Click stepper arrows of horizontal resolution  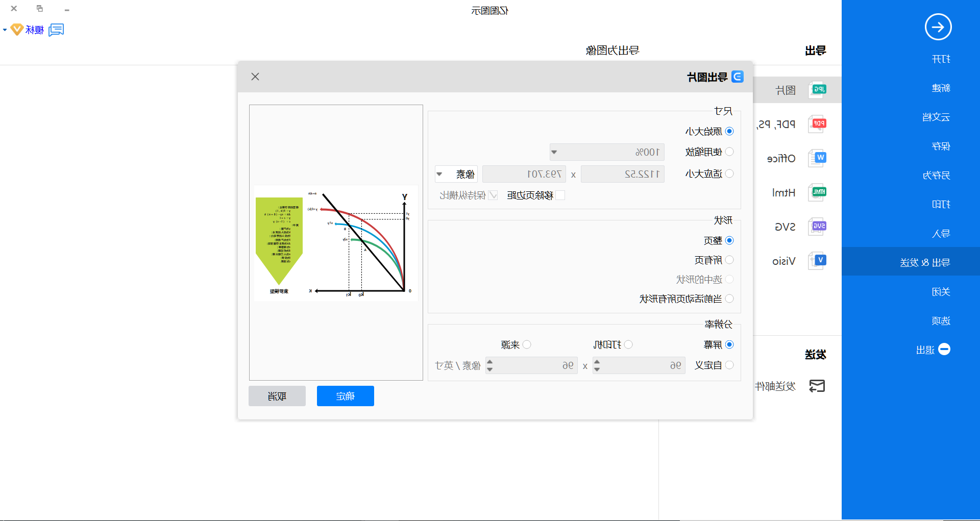point(597,365)
